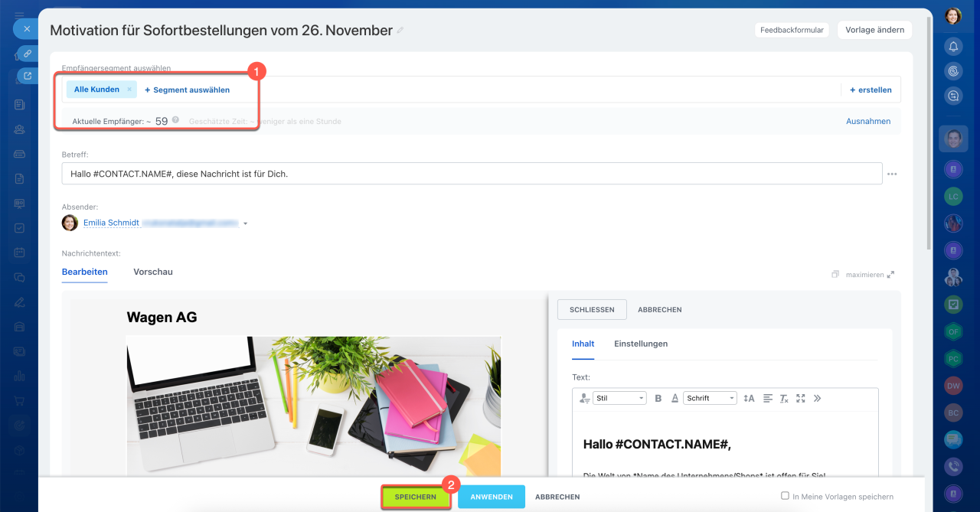
Task: Edit the mailing title using the pencil icon
Action: pyautogui.click(x=400, y=31)
